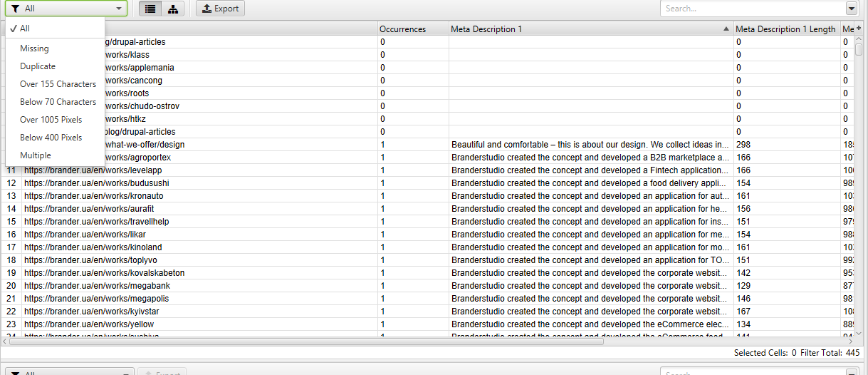
Task: Filter by Over 155 Characters
Action: 58,84
